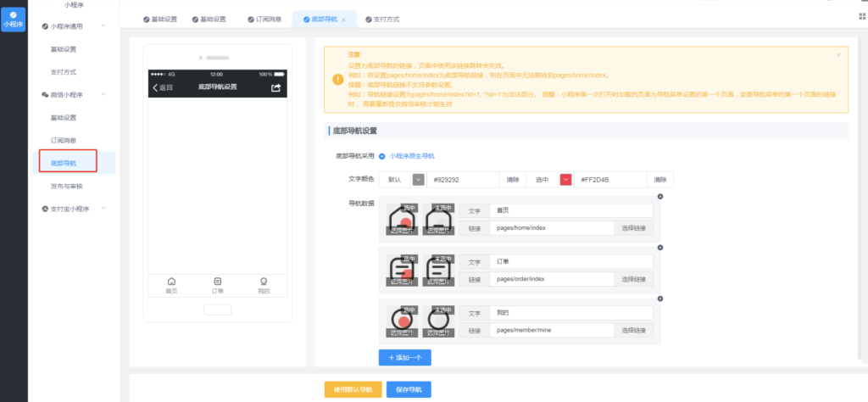This screenshot has height=402, width=868.
Task: Open the red selected-text color swatch
Action: click(x=565, y=180)
